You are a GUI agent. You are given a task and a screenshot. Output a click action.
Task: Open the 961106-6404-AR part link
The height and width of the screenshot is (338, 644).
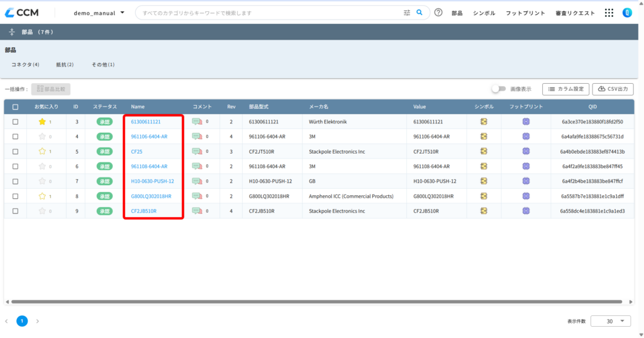coord(149,137)
